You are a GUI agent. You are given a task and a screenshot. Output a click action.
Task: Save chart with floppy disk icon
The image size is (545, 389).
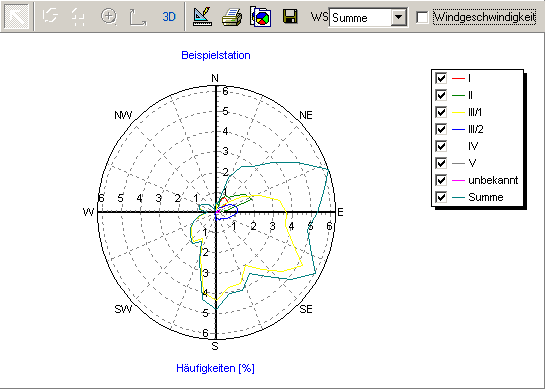[x=290, y=16]
